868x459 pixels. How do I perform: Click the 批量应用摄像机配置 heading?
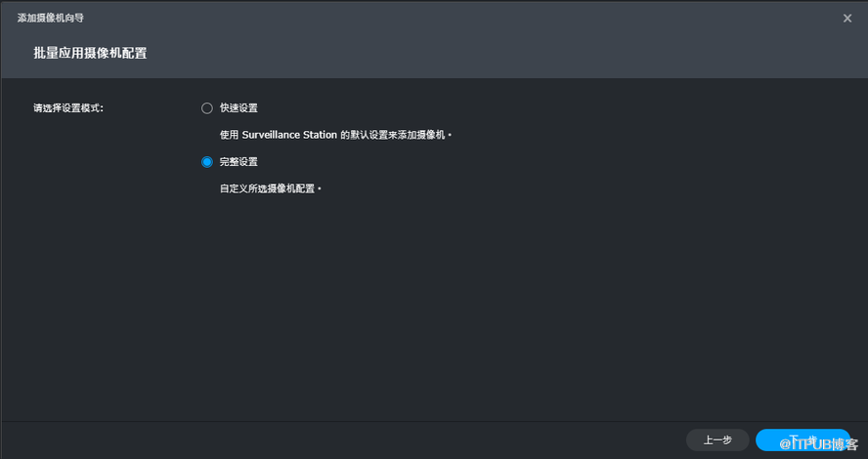(90, 53)
